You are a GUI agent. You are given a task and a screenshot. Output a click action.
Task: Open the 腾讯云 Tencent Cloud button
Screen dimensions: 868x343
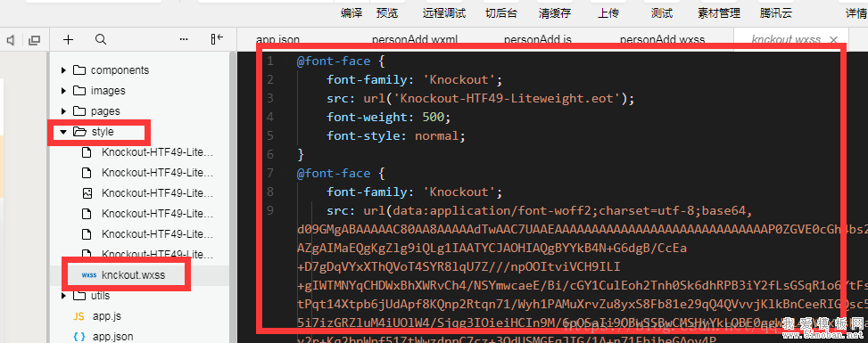pos(775,13)
